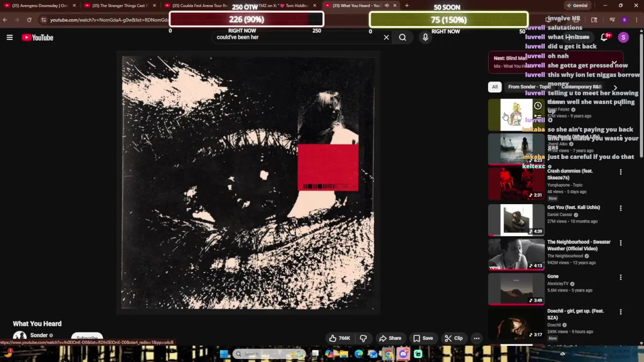Open the purple S account avatar
This screenshot has height=362, width=644.
pyautogui.click(x=623, y=38)
